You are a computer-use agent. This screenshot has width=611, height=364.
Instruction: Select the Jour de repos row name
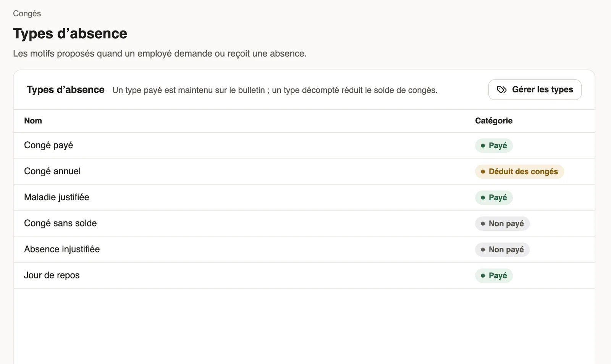point(52,275)
